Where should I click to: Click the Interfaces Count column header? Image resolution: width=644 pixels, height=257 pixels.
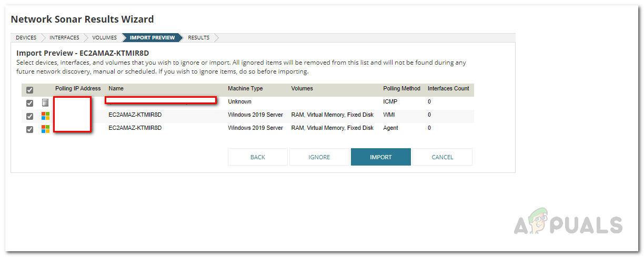[448, 89]
